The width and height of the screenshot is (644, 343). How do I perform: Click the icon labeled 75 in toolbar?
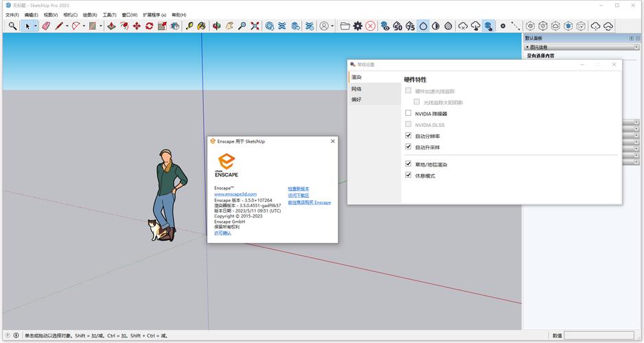coord(411,26)
